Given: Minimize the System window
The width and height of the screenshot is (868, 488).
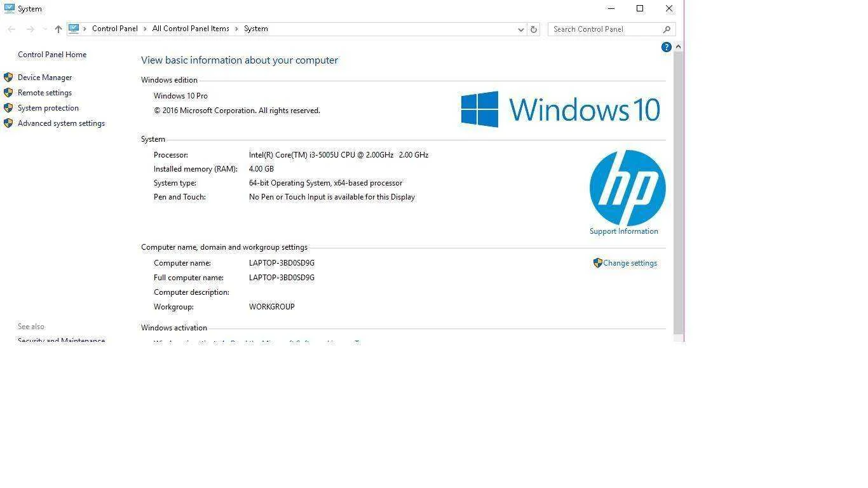Looking at the screenshot, I should click(x=611, y=8).
